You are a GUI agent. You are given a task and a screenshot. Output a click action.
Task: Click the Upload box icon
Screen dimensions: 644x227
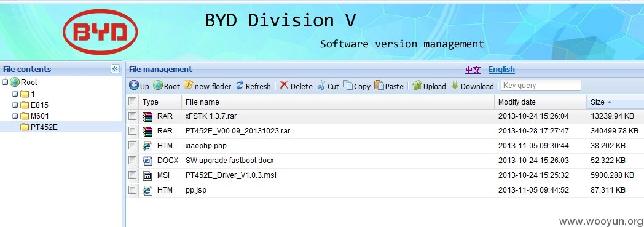(417, 85)
